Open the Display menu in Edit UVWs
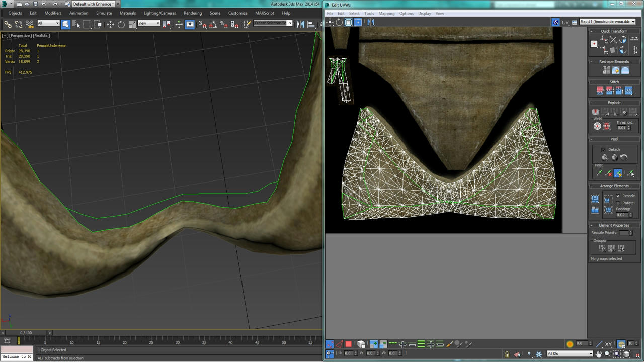 (425, 14)
